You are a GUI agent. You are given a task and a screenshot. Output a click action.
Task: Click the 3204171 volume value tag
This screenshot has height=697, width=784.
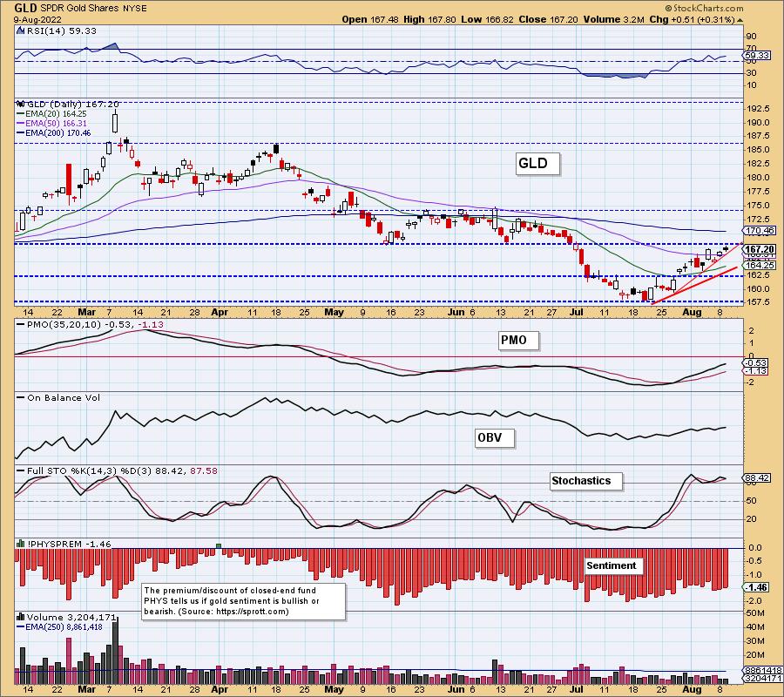pos(762,679)
